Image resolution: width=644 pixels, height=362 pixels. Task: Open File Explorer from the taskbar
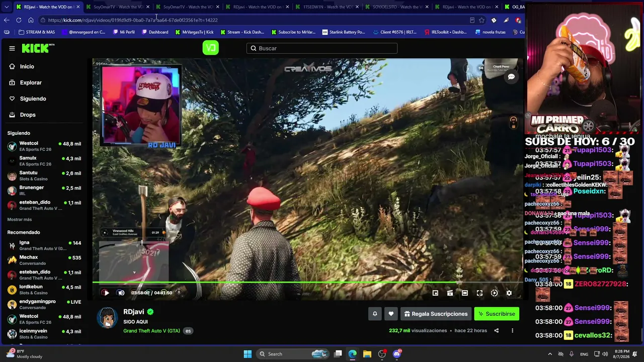click(x=367, y=354)
